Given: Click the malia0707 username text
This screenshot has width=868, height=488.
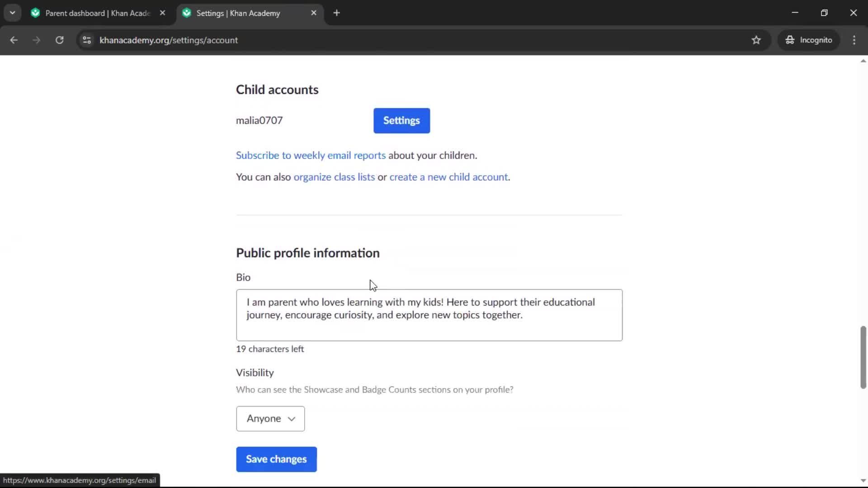Looking at the screenshot, I should tap(259, 121).
